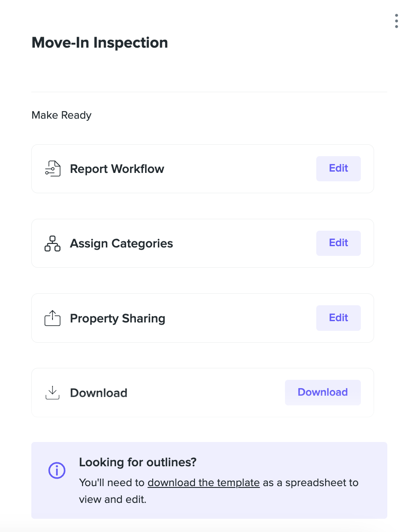Screen dimensions: 412x532
Task: Click the Move-In Inspection title
Action: [100, 43]
